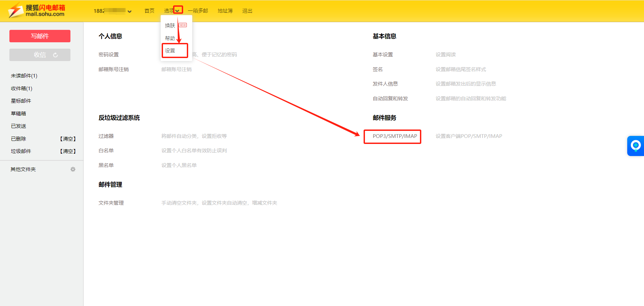Screen dimensions: 644x306
Task: Click the 写邮件 compose button
Action: coord(40,36)
